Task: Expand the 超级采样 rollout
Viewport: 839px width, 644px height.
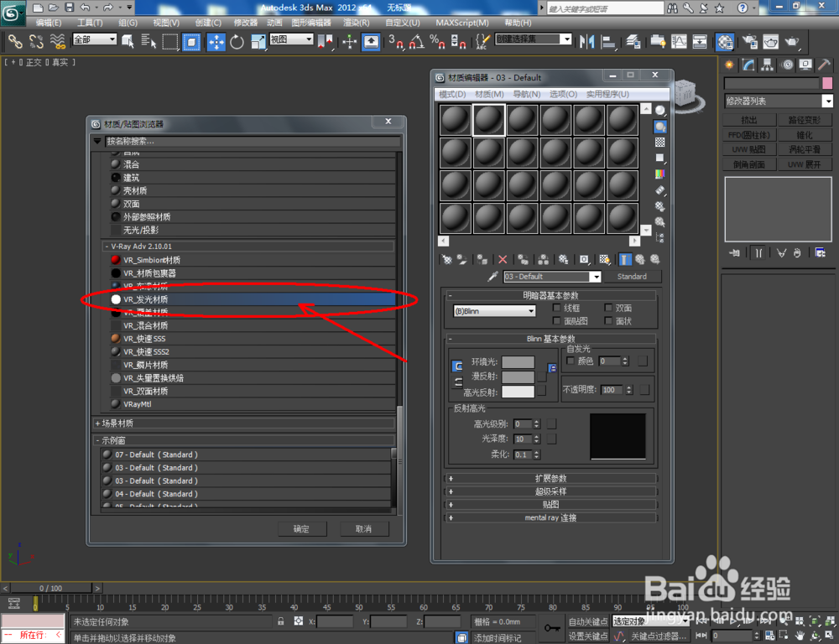Action: (x=550, y=491)
